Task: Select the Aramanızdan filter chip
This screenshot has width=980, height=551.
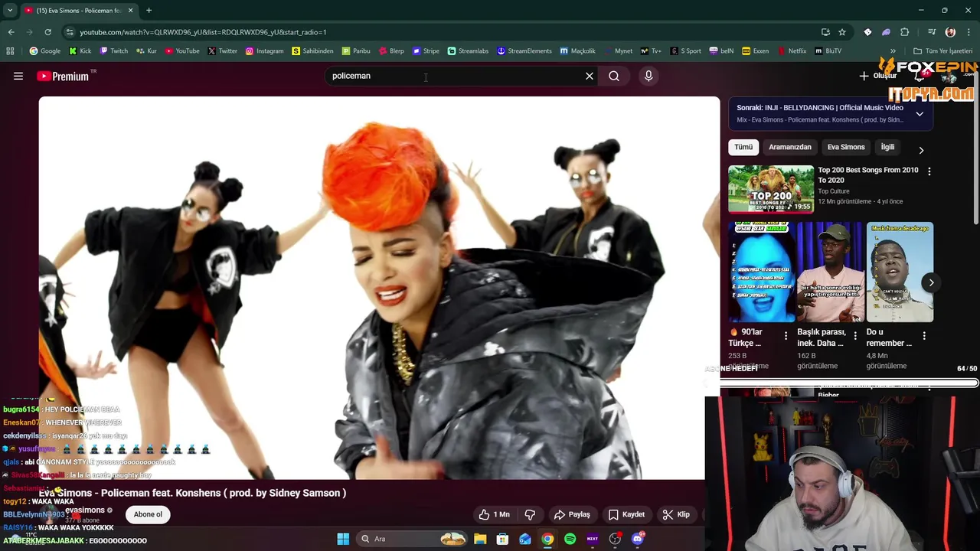Action: tap(790, 147)
